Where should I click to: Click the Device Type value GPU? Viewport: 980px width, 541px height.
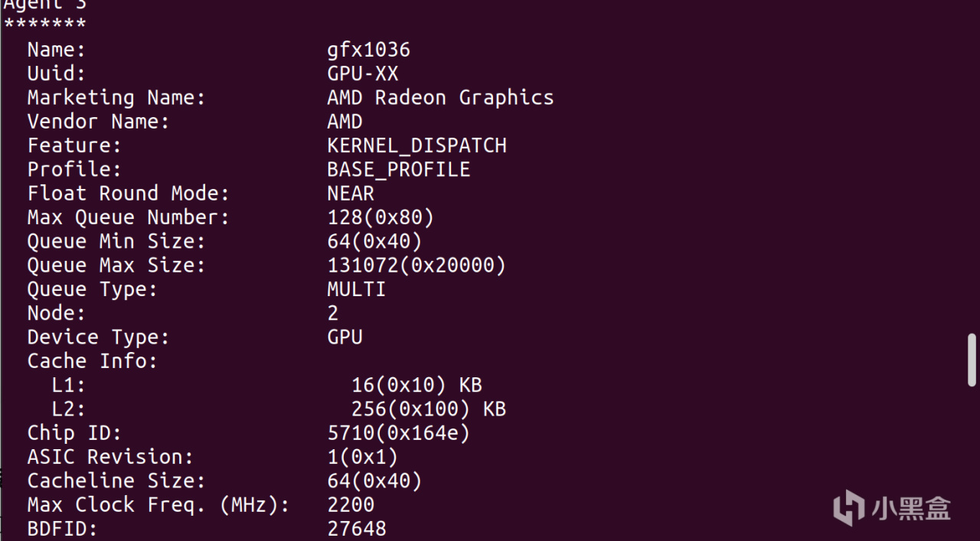pos(345,337)
